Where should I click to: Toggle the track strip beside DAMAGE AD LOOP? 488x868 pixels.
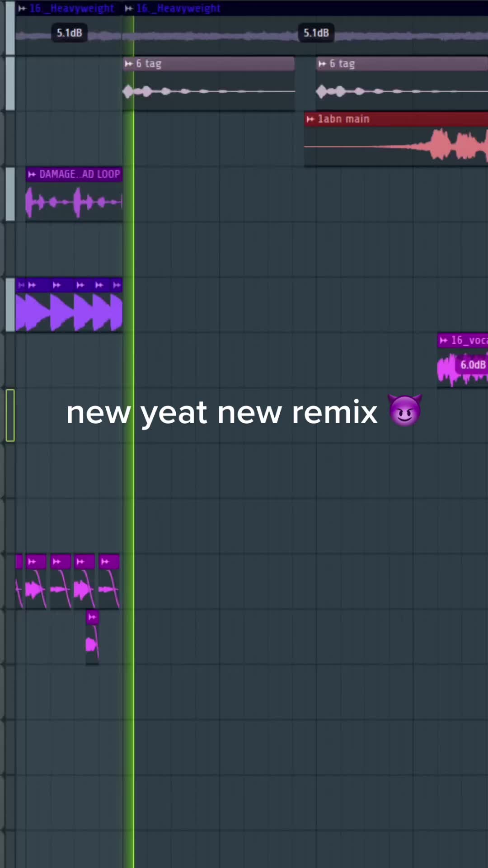(10, 193)
